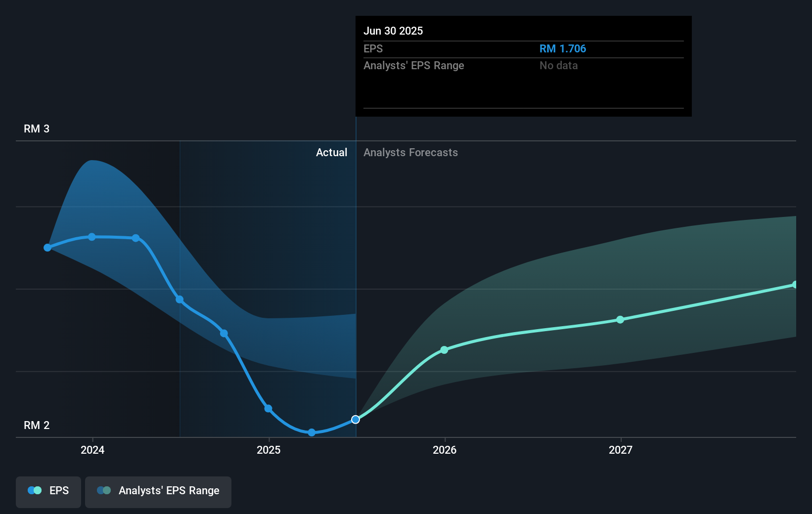This screenshot has width=812, height=514.
Task: Click the lowest EPS point in 2025
Action: pyautogui.click(x=312, y=432)
